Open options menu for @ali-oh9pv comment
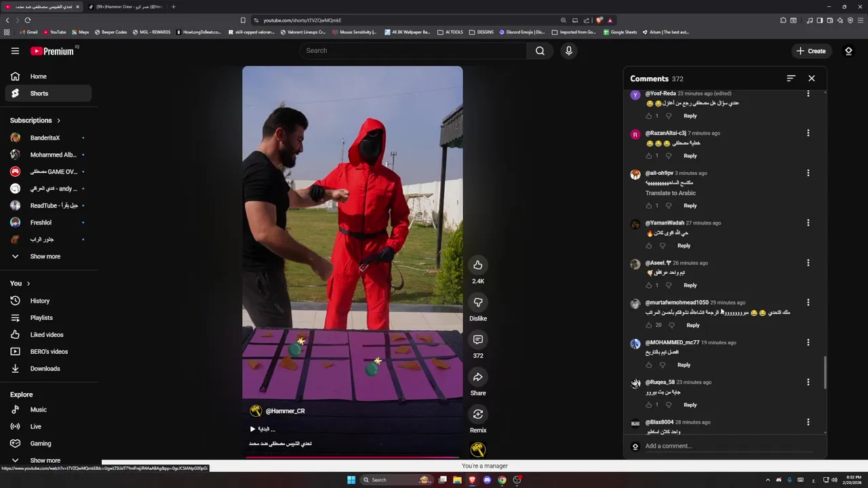 (x=808, y=174)
